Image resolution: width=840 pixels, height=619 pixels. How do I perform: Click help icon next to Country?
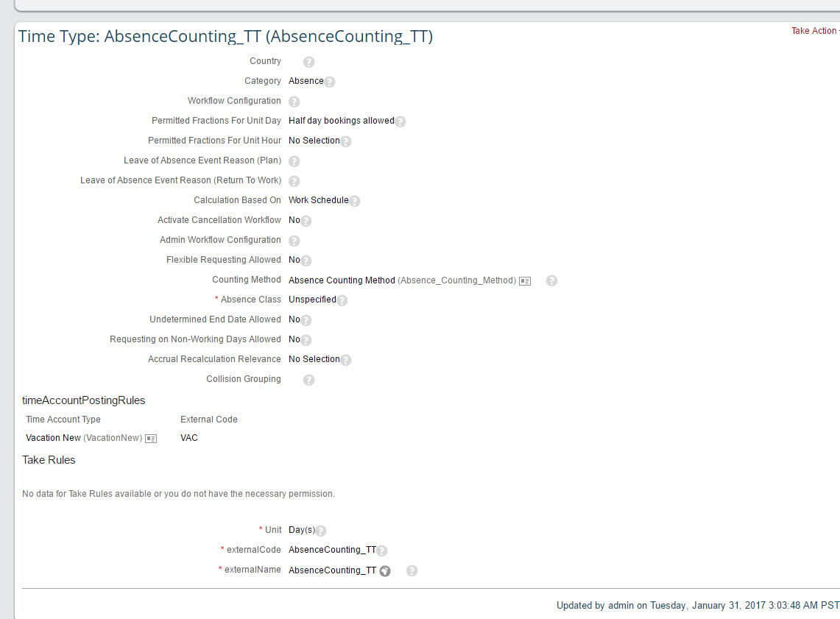(x=308, y=62)
